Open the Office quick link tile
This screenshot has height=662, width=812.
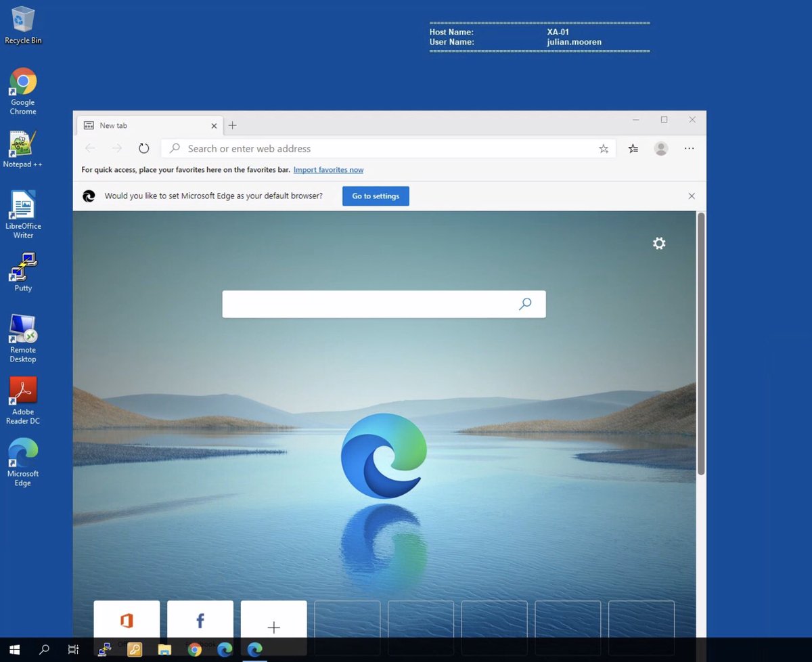(127, 619)
